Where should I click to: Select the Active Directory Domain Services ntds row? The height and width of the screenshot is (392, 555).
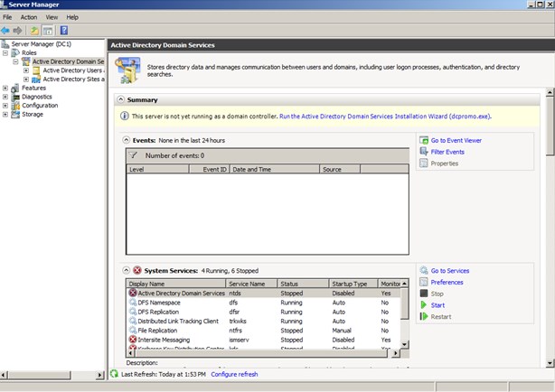click(263, 293)
